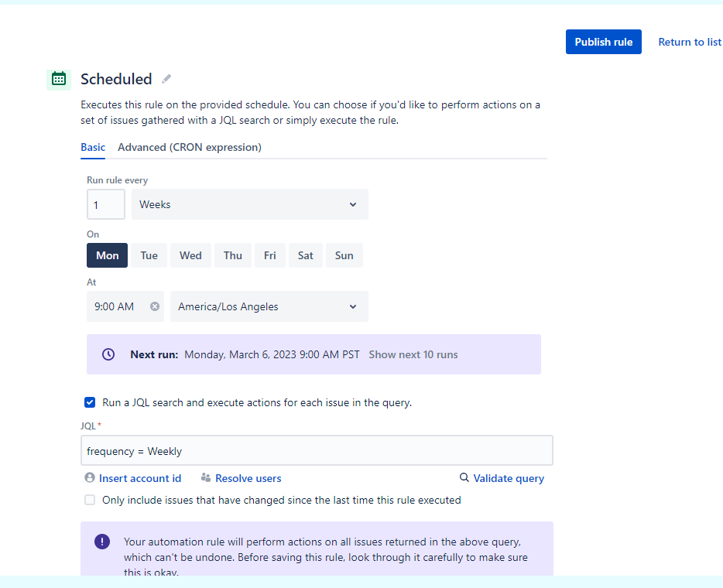Click the clock icon in the Next run banner
The image size is (723, 588).
(x=108, y=354)
